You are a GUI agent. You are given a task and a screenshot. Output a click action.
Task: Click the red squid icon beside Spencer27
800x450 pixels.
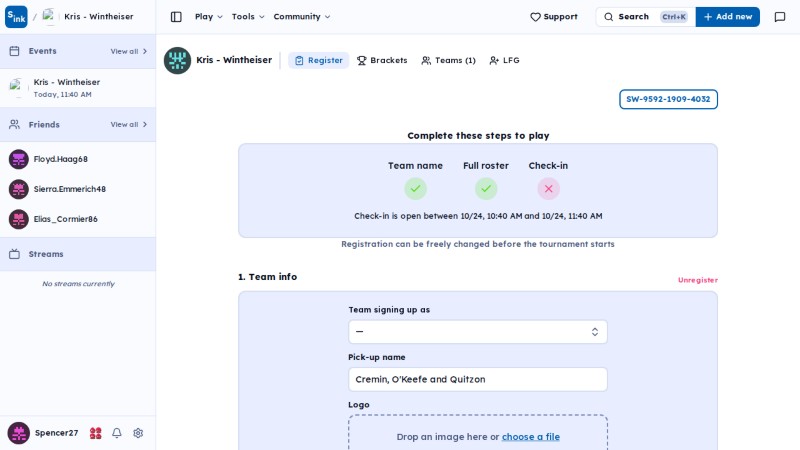tap(95, 433)
